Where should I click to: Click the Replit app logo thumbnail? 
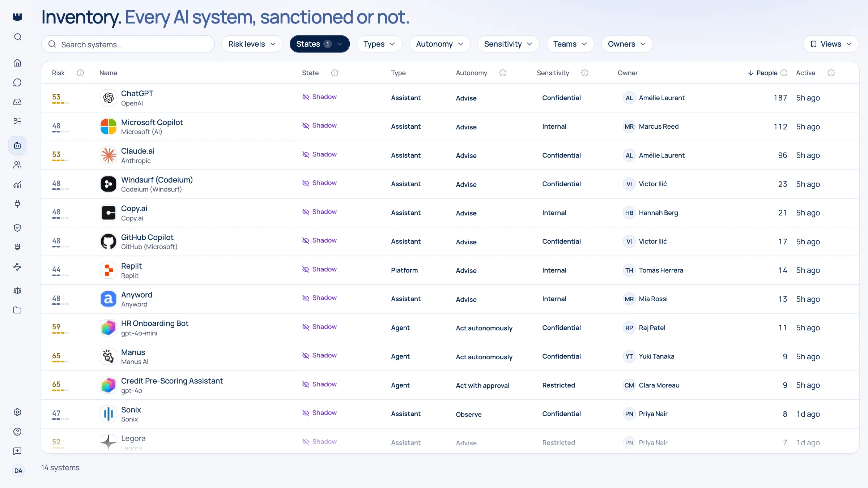pyautogui.click(x=108, y=270)
